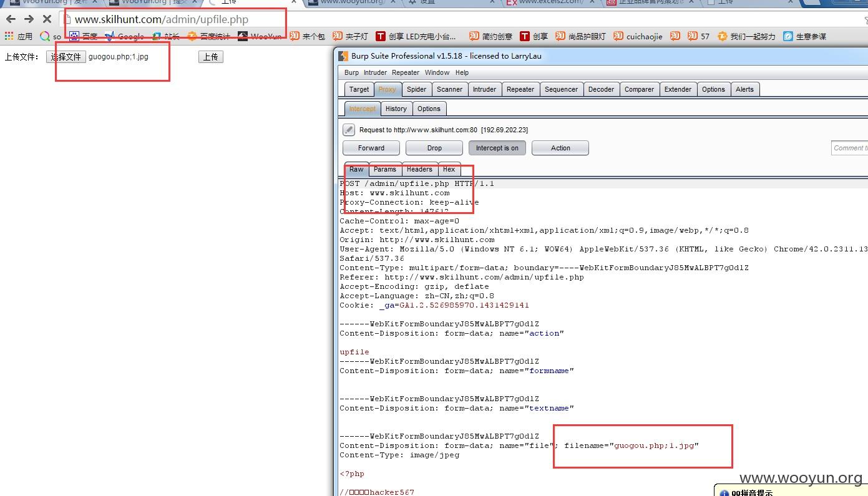Open the 夹子灯 bookmark
Image resolution: width=868 pixels, height=496 pixels.
point(350,36)
